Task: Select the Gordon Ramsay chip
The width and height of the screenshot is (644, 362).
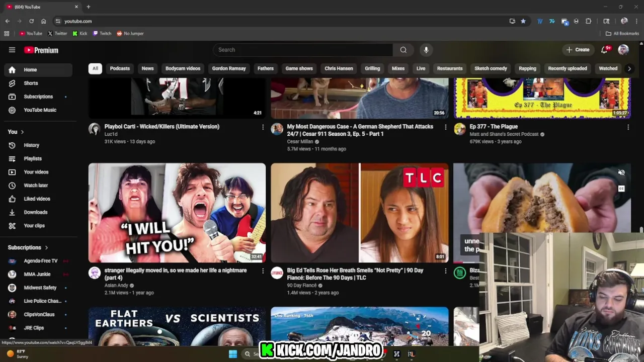Action: click(x=229, y=68)
